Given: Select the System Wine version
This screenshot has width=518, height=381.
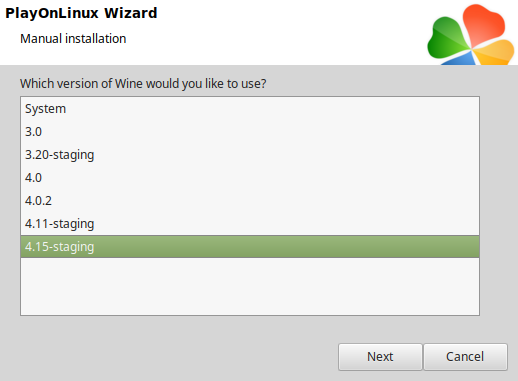Looking at the screenshot, I should [250, 109].
